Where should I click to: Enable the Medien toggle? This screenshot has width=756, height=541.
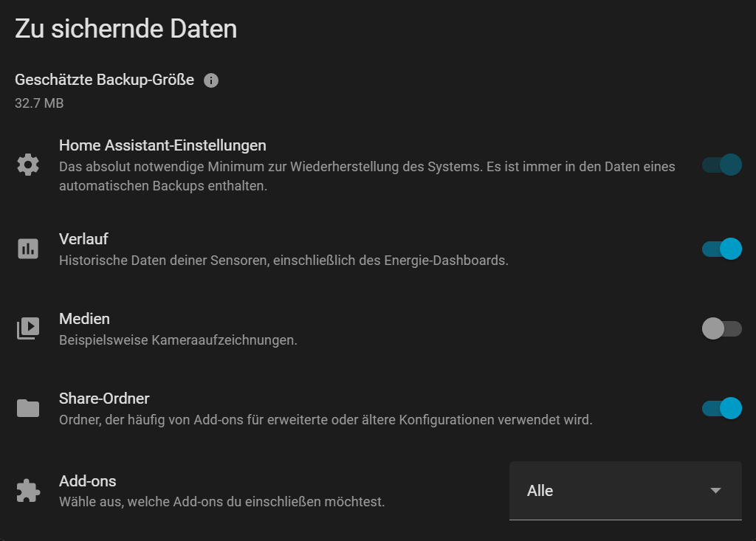[723, 328]
